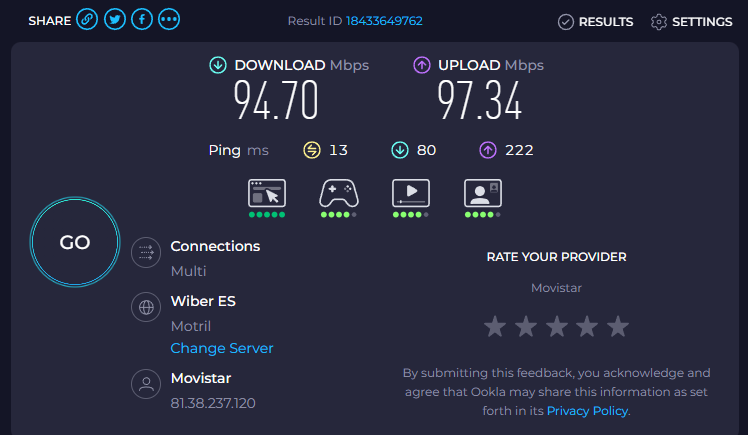Open more share options icon
This screenshot has width=748, height=435.
[169, 20]
